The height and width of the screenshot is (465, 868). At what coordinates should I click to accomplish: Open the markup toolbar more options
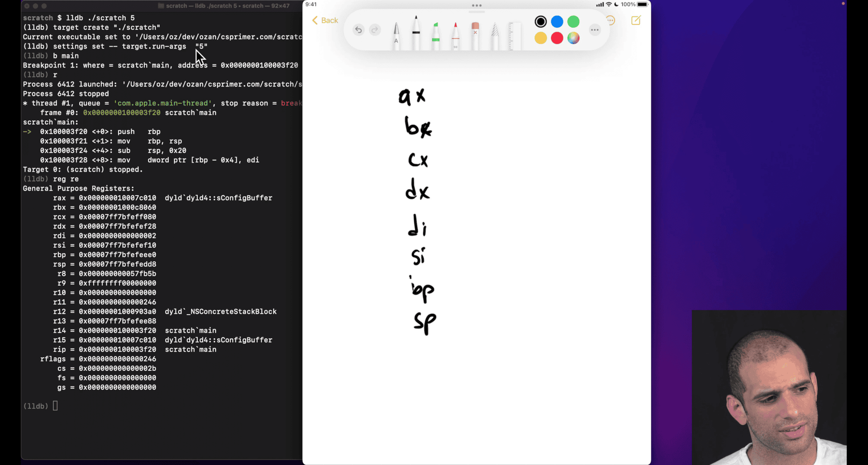click(595, 30)
